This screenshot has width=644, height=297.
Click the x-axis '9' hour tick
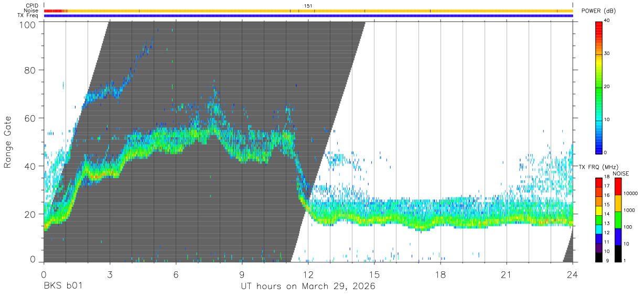coord(242,274)
